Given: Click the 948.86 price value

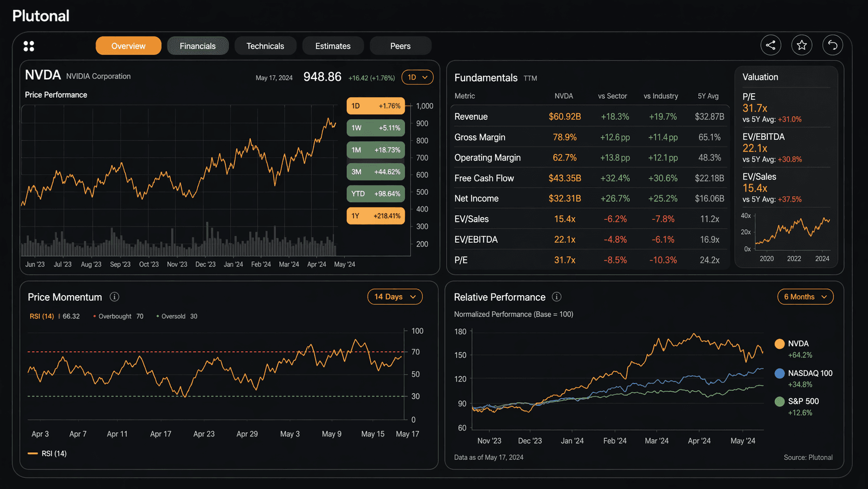Looking at the screenshot, I should click(322, 77).
